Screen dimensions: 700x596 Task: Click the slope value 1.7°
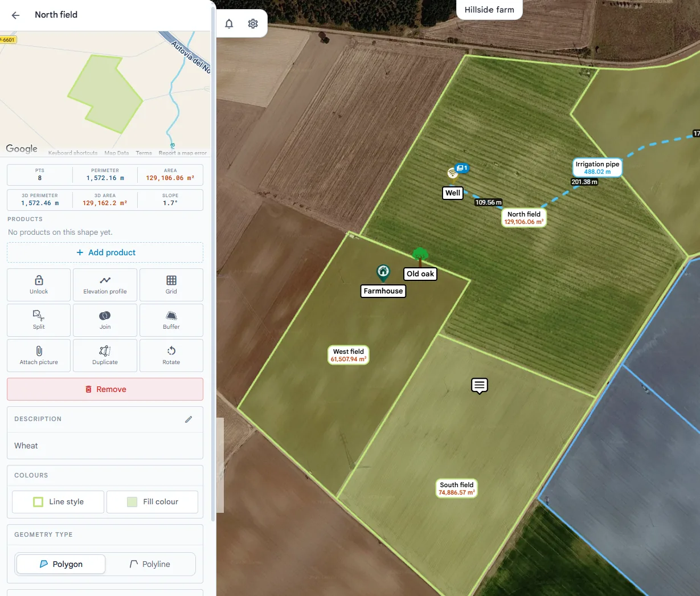[170, 203]
